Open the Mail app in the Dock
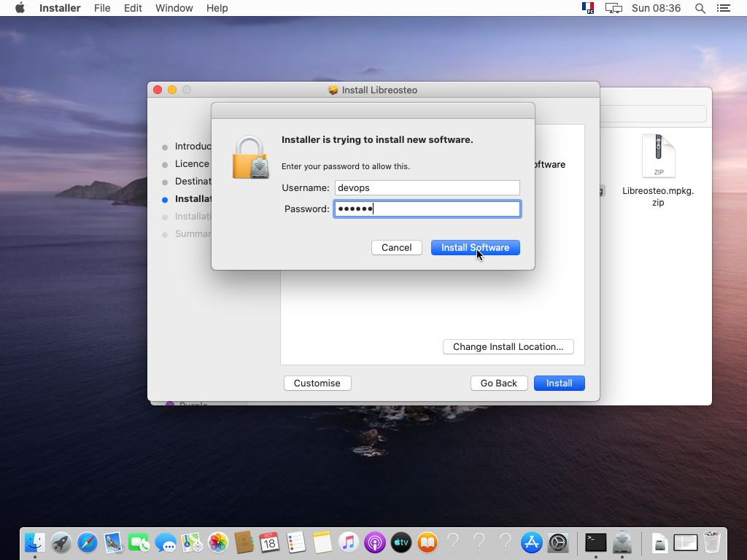Screen dimensions: 747x560 coord(113,542)
